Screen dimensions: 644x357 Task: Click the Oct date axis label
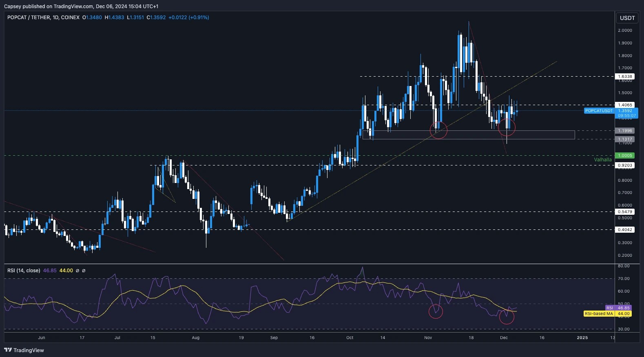click(x=350, y=337)
